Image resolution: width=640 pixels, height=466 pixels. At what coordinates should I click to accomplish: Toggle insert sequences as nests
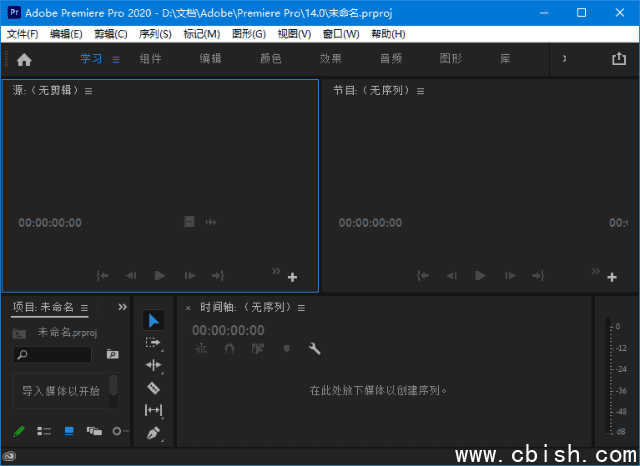[x=201, y=348]
